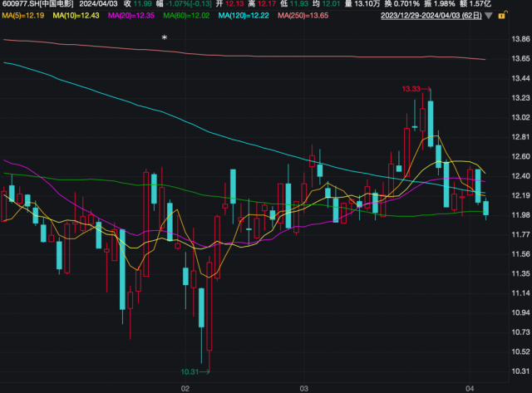This screenshot has height=393, width=532.
Task: Click the orange lock icon at top right
Action: (x=502, y=15)
